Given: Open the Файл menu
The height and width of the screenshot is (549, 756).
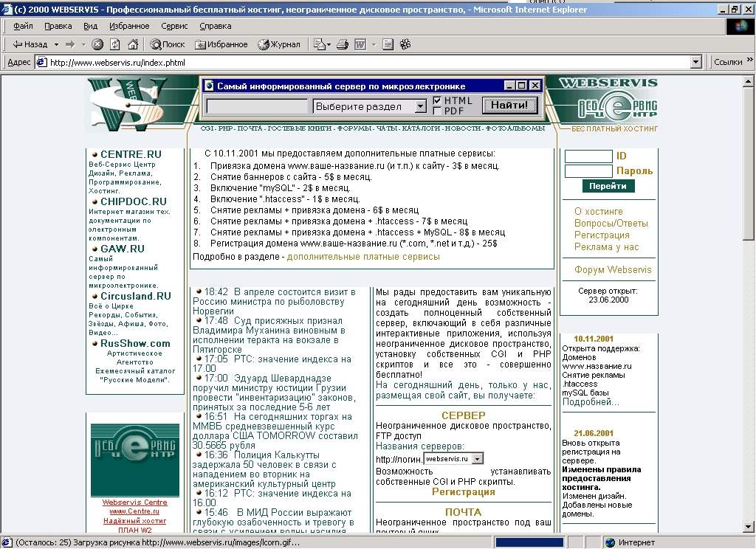Looking at the screenshot, I should (23, 26).
